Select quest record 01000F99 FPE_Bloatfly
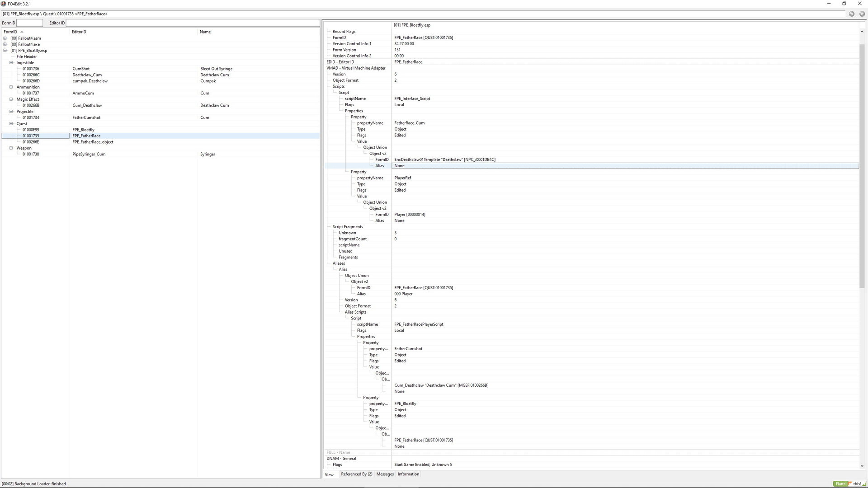Screen dimensions: 868x488 [x=160, y=130]
